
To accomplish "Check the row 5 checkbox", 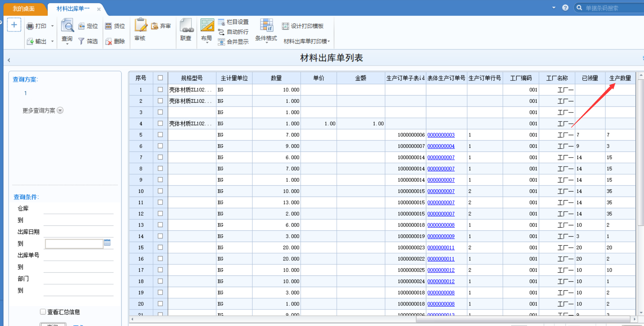I will tap(160, 135).
